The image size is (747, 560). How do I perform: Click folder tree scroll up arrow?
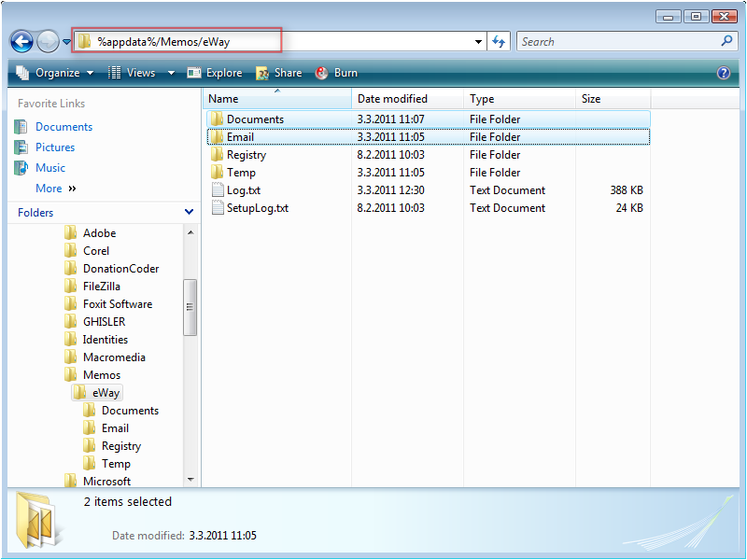point(190,232)
